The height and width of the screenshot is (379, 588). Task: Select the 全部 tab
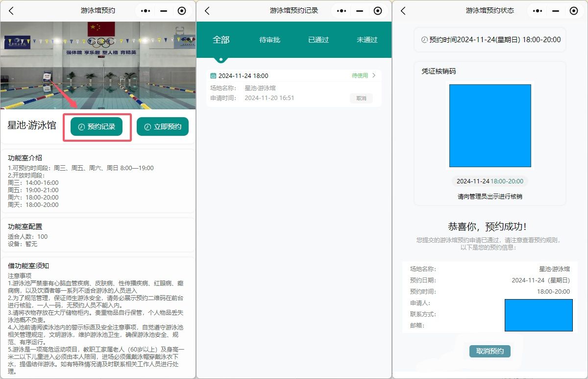[221, 40]
